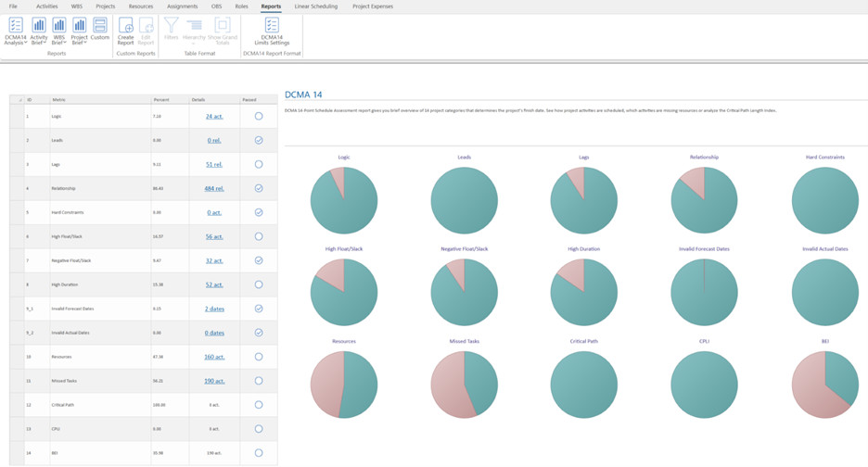
Task: Switch to the Activities tab
Action: [x=47, y=6]
